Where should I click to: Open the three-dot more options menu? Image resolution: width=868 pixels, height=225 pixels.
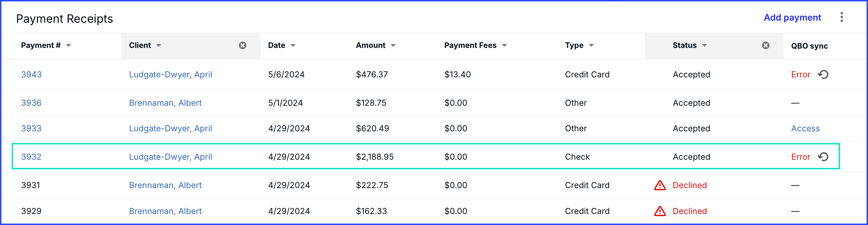pos(842,17)
